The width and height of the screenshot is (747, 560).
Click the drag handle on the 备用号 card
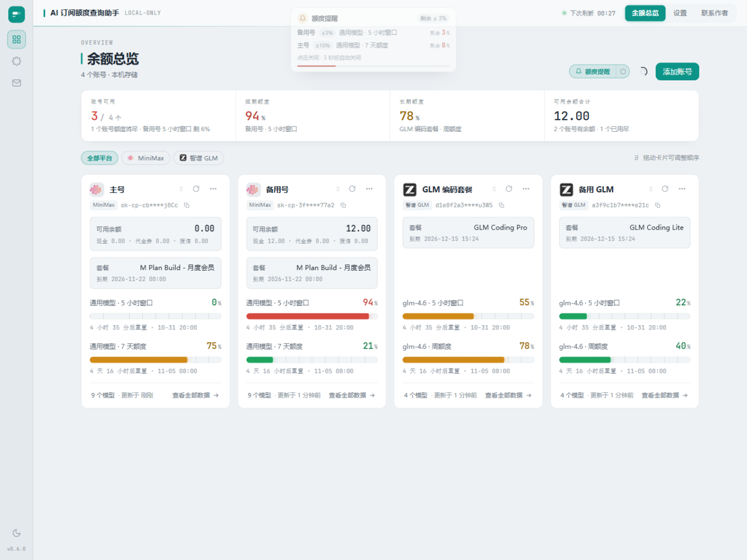point(338,189)
